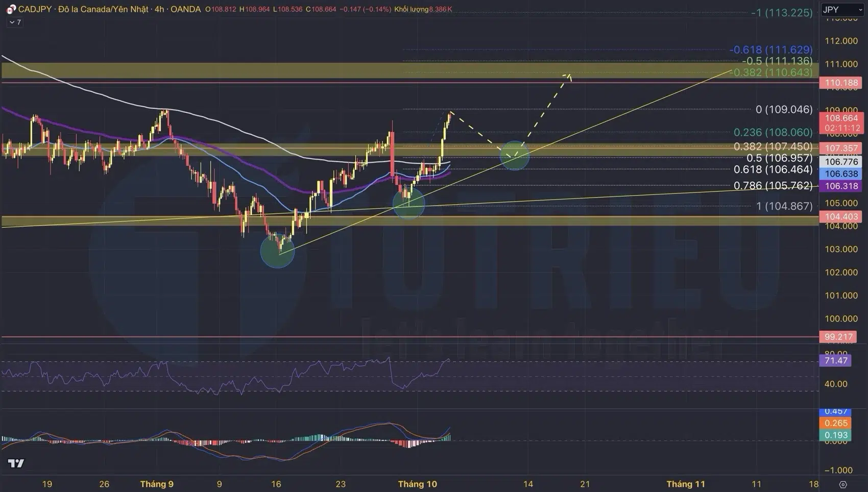Viewport: 868px width, 492px height.
Task: Click the CADJPY currency pair flag icon
Action: coord(11,9)
